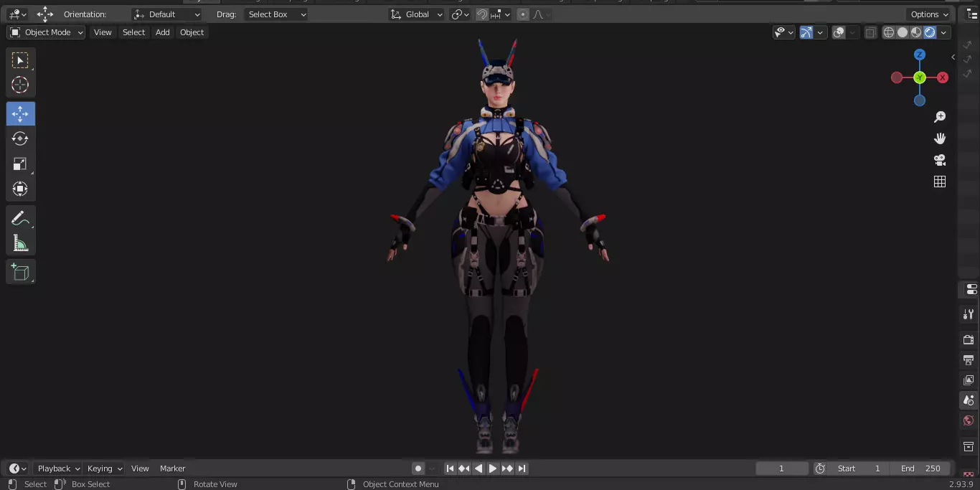
Task: Toggle X-ray mode in the viewport header
Action: pos(870,32)
